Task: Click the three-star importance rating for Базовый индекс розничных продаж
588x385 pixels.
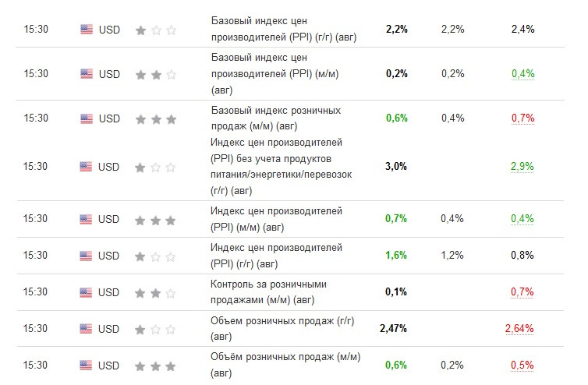Action: [156, 119]
